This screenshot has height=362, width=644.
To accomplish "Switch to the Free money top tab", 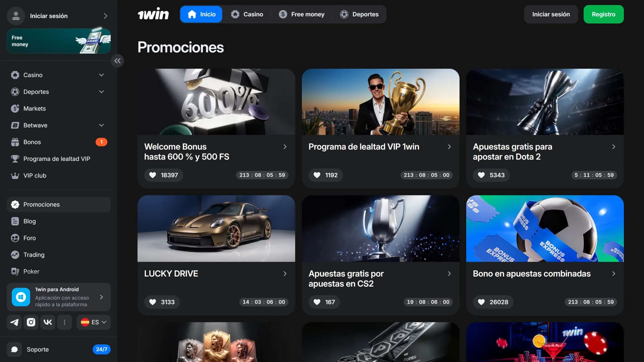I will 302,14.
